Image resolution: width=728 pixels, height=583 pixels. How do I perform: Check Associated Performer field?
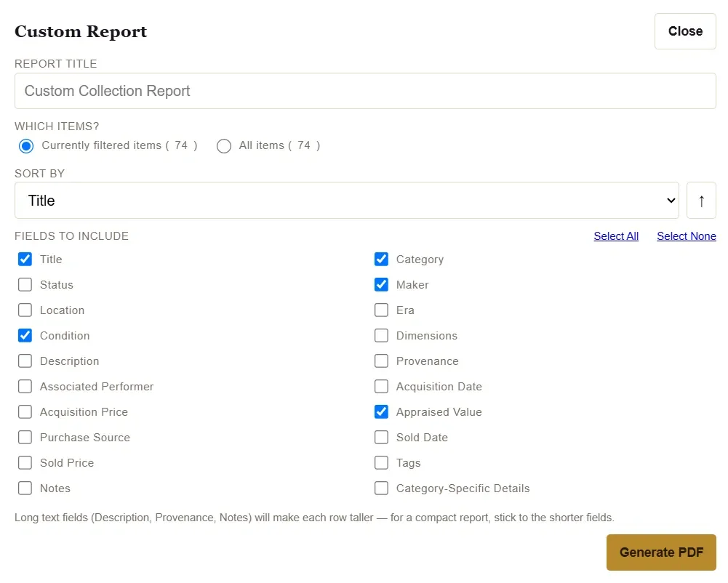click(x=25, y=386)
